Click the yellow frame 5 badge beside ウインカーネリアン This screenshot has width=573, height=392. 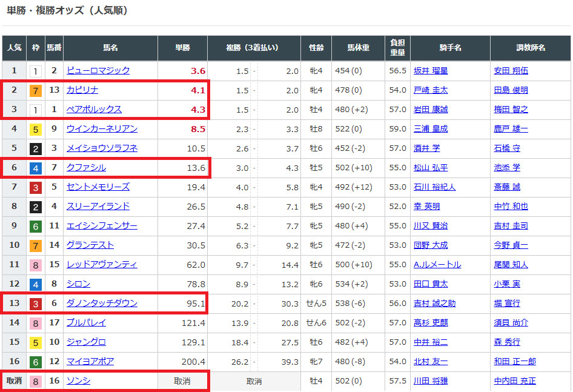pos(36,129)
